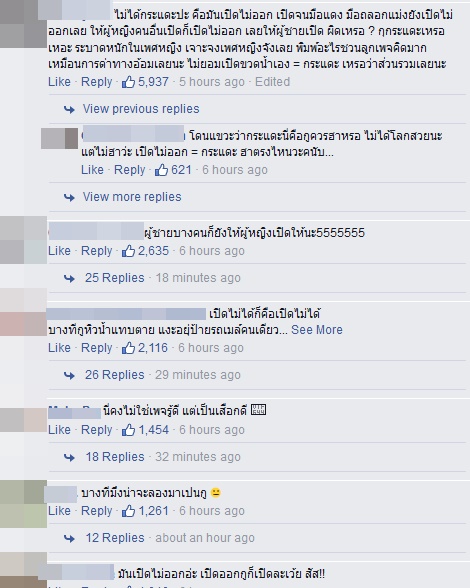Click thumbs-up icon showing 1,261 likes
Screen dimensions: 470x588
click(x=128, y=510)
